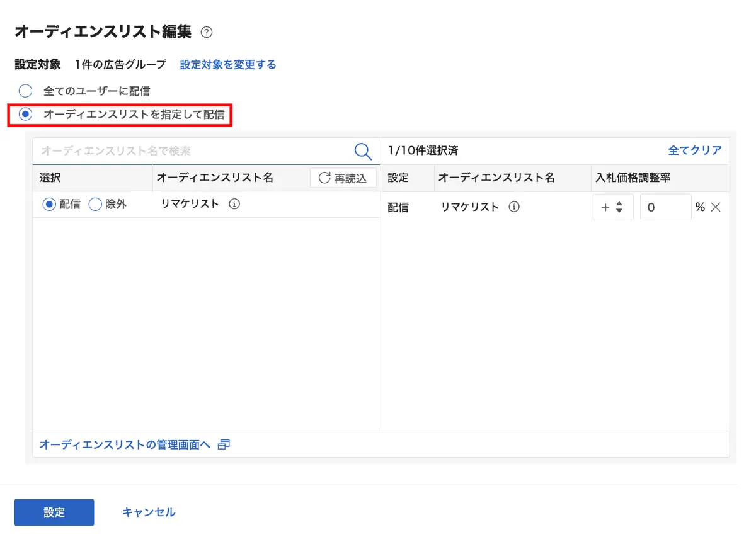Viewport: 756px width, 549px height.
Task: Click the キャンセル link
Action: point(147,512)
